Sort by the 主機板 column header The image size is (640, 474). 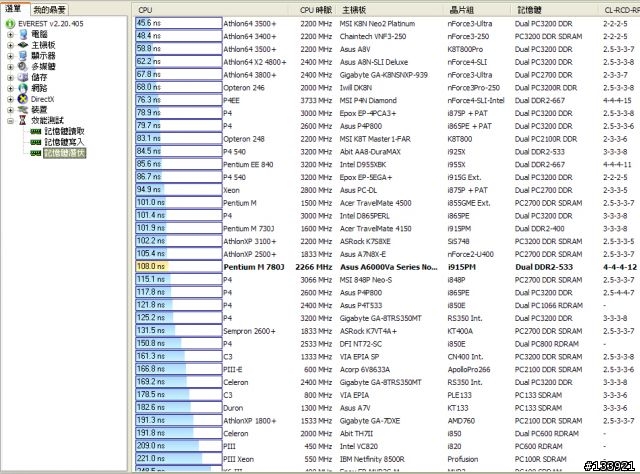point(391,10)
